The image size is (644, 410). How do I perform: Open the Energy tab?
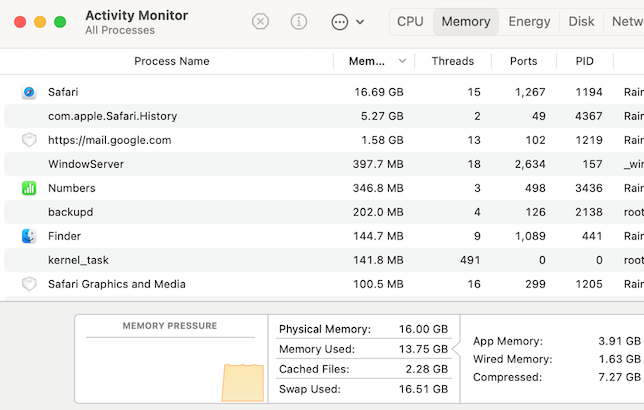click(529, 21)
